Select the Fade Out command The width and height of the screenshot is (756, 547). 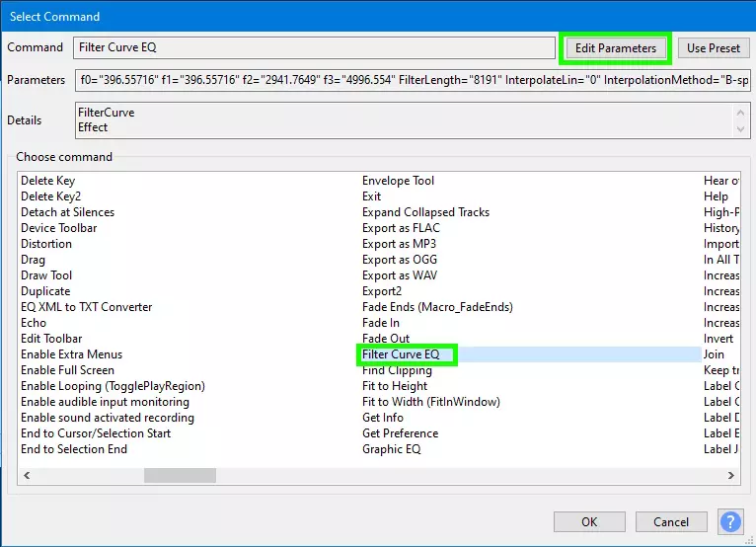tap(386, 339)
